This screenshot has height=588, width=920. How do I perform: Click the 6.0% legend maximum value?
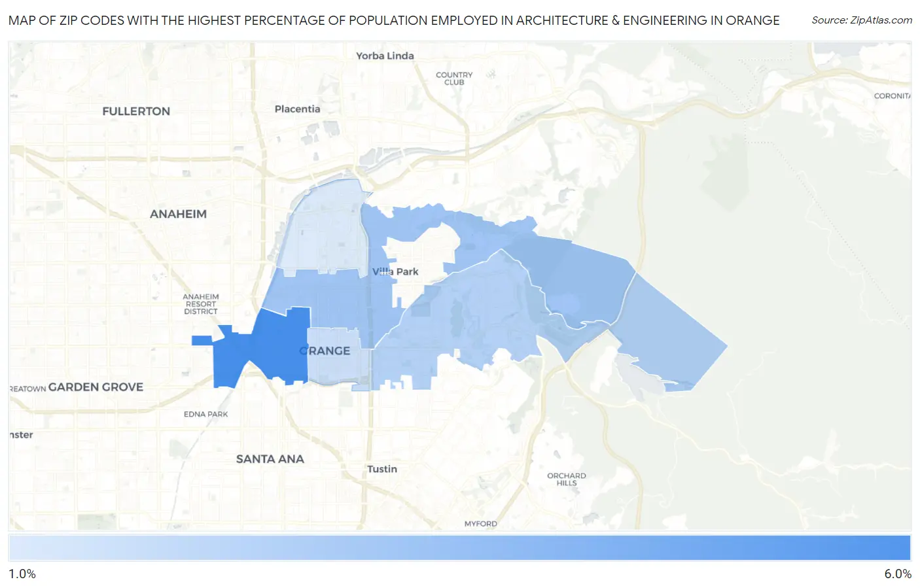[898, 574]
